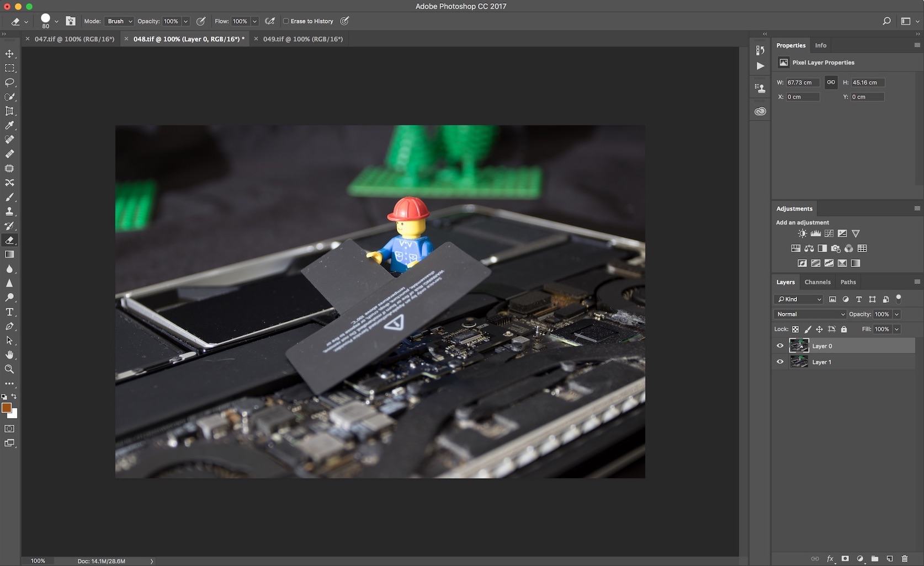Viewport: 924px width, 566px height.
Task: Swap foreground and background colors
Action: pos(14,397)
